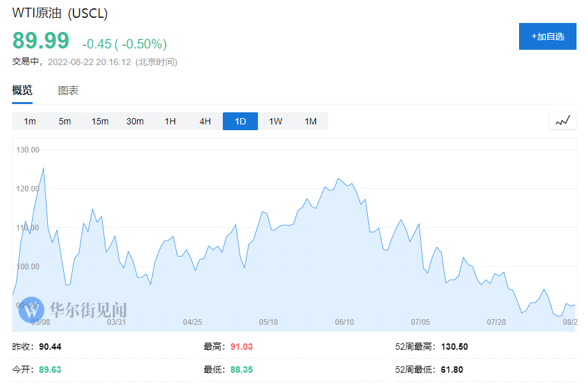The height and width of the screenshot is (388, 588).
Task: Click the 06/10 date on chart axis
Action: [x=344, y=322]
